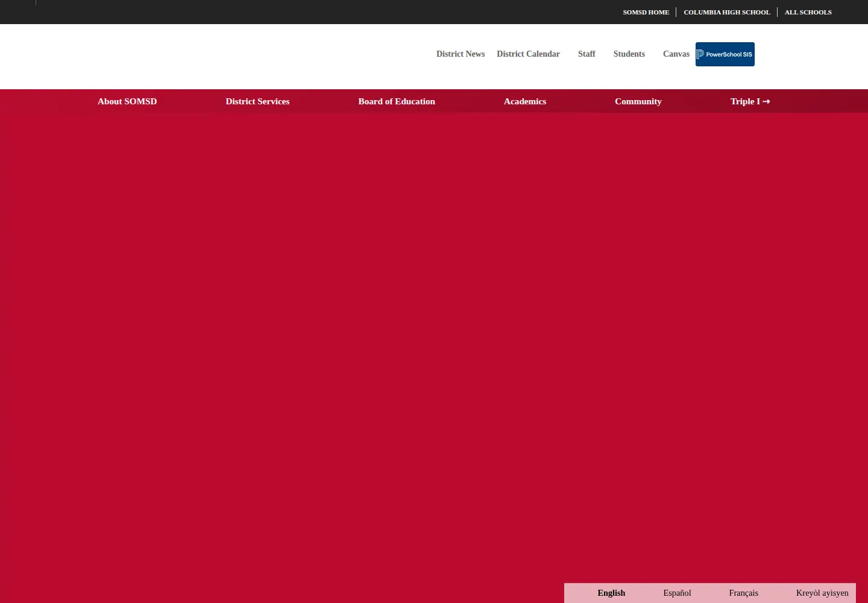
Task: Switch language to Kreyòl ayisyen
Action: coord(822,593)
